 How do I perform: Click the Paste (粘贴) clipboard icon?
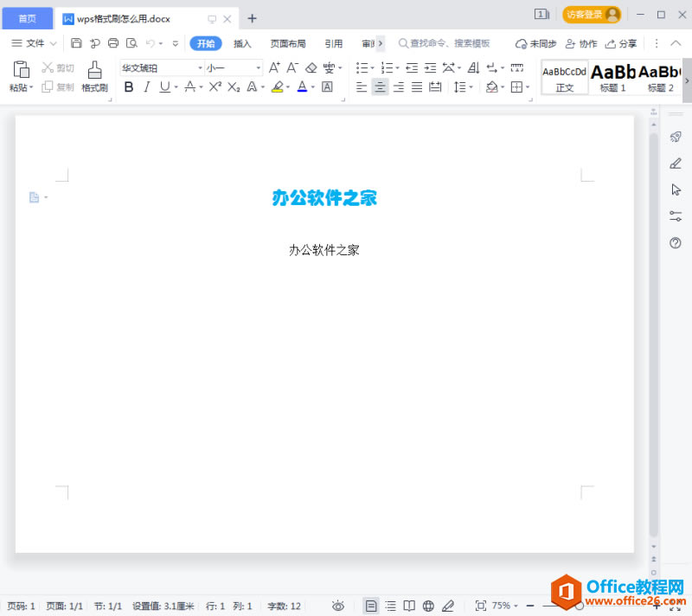coord(21,70)
